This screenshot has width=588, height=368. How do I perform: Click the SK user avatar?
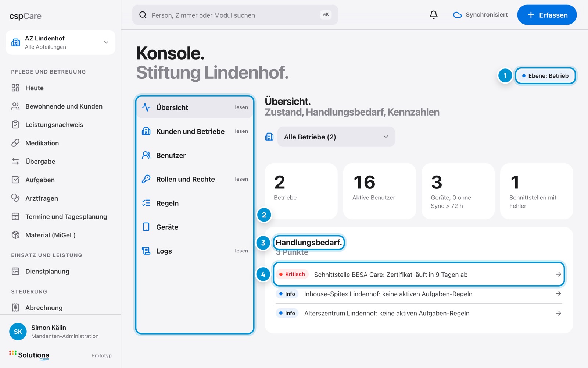pyautogui.click(x=18, y=332)
